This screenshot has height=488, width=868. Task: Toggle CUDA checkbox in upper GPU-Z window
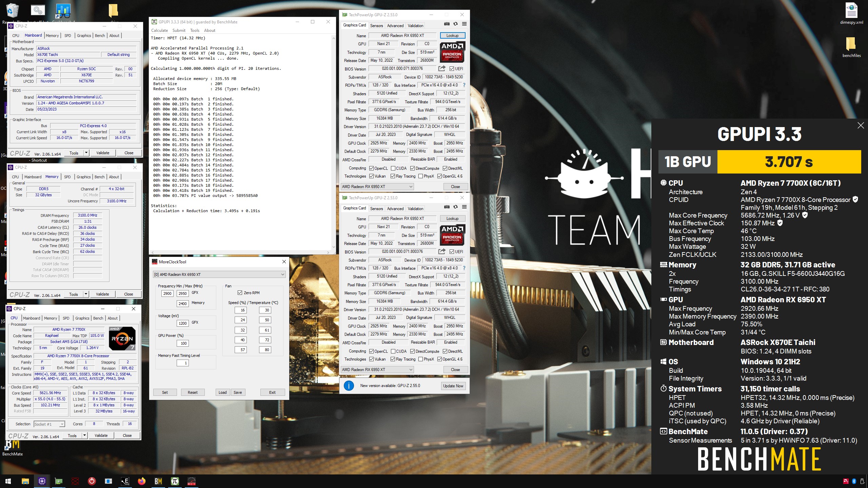click(x=393, y=168)
